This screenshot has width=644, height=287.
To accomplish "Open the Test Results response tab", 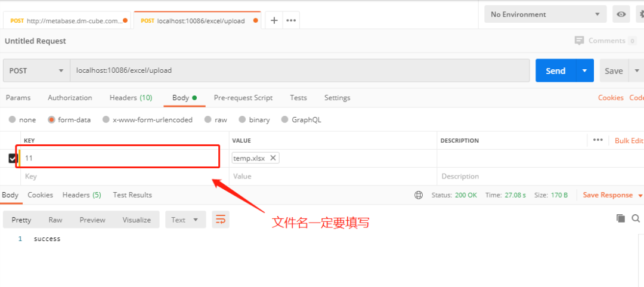I will pos(132,195).
